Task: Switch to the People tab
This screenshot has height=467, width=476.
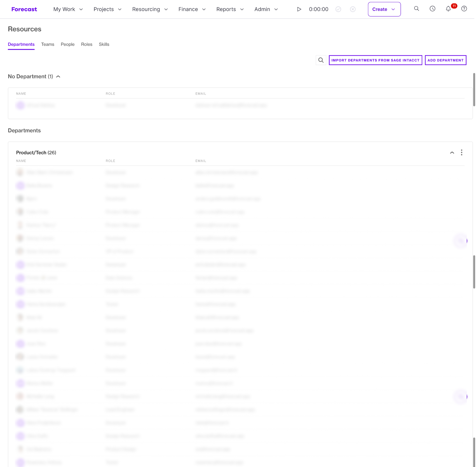Action: (68, 44)
